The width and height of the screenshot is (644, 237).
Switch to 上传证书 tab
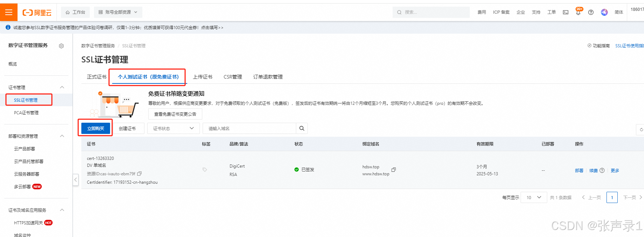tap(203, 77)
